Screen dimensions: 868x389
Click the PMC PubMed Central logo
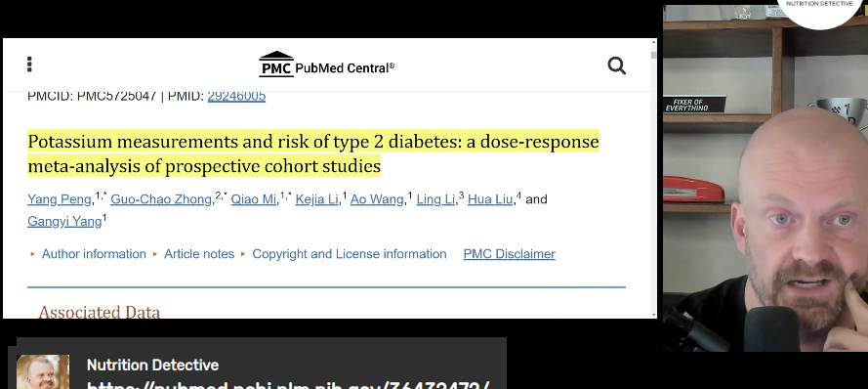coord(327,65)
